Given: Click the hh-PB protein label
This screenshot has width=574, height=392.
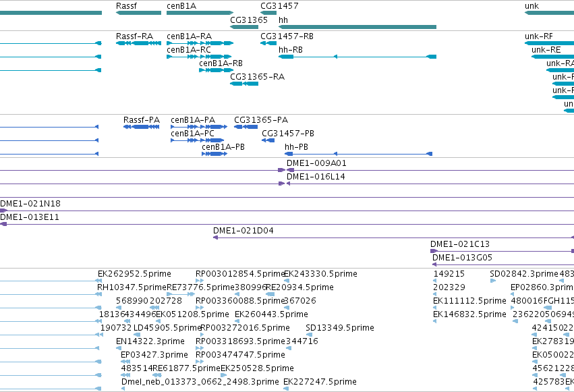Looking at the screenshot, I should [x=296, y=147].
